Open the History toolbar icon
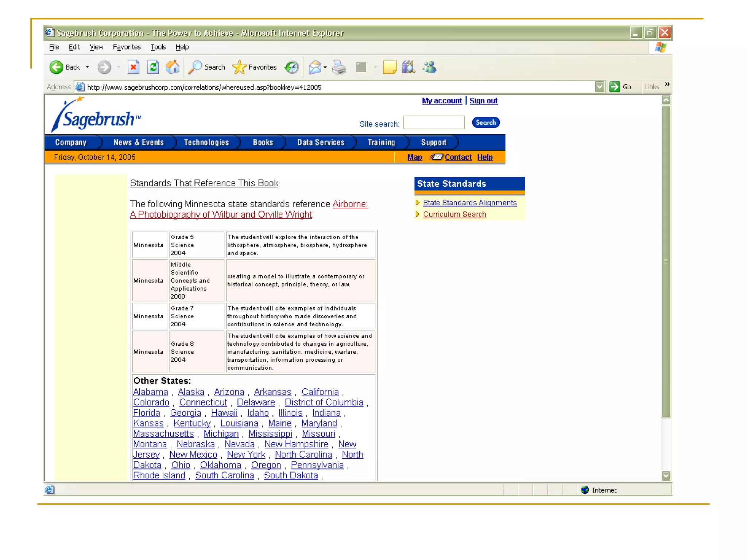Image resolution: width=747 pixels, height=560 pixels. pyautogui.click(x=292, y=67)
